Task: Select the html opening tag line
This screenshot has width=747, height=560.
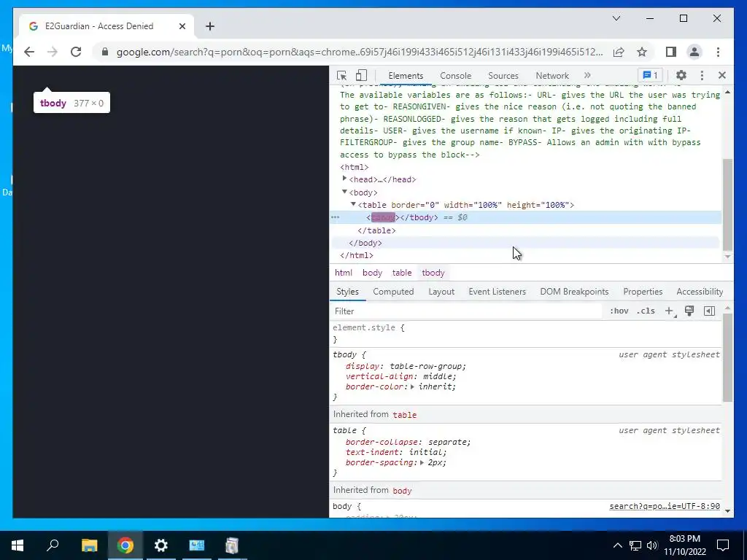Action: [355, 167]
